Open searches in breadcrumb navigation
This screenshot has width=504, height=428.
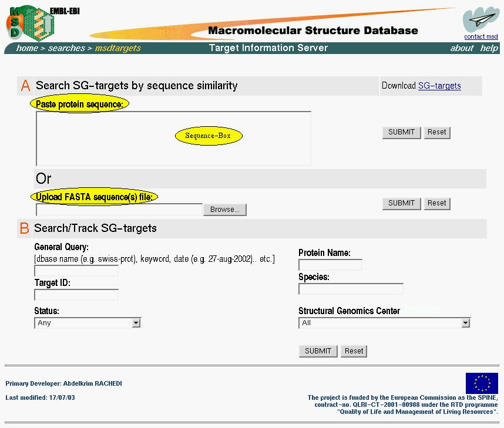click(x=66, y=48)
